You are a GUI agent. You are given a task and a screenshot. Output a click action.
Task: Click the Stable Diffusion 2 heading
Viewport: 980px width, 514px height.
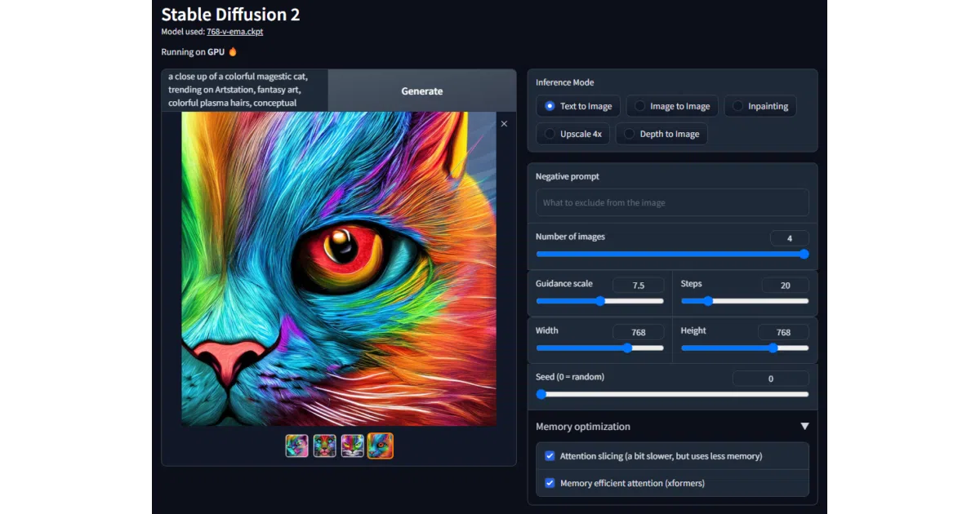(x=230, y=14)
